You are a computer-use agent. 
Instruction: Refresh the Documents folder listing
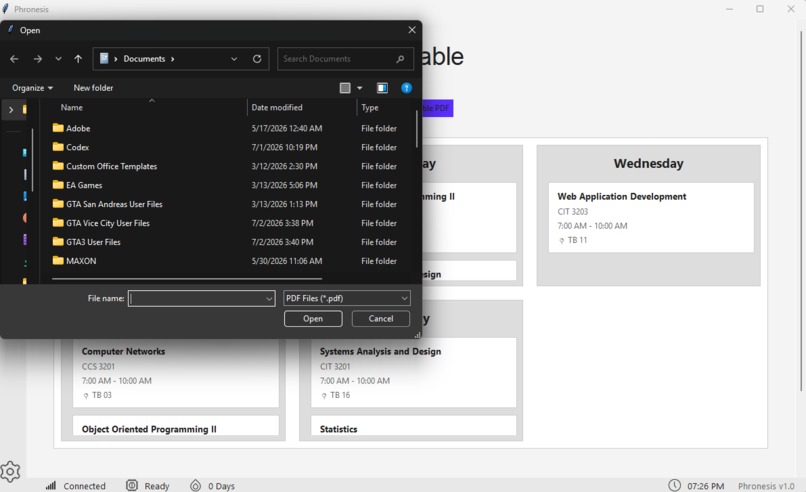(257, 59)
